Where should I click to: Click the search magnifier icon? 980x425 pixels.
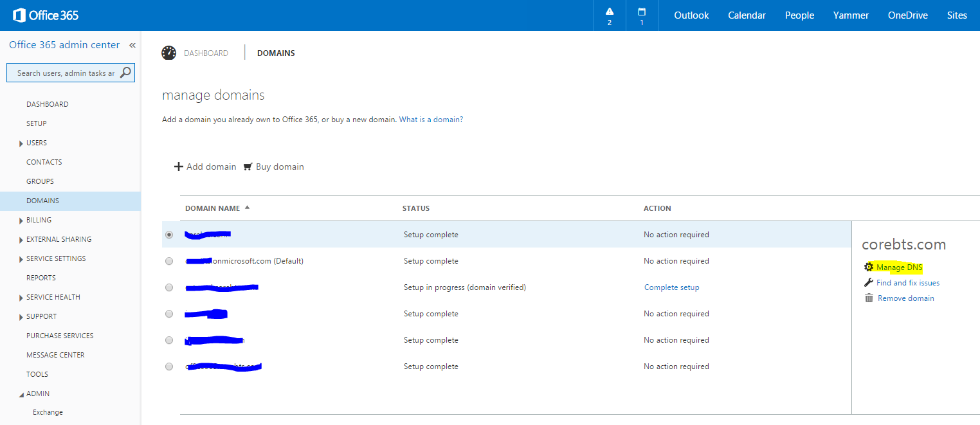(126, 73)
